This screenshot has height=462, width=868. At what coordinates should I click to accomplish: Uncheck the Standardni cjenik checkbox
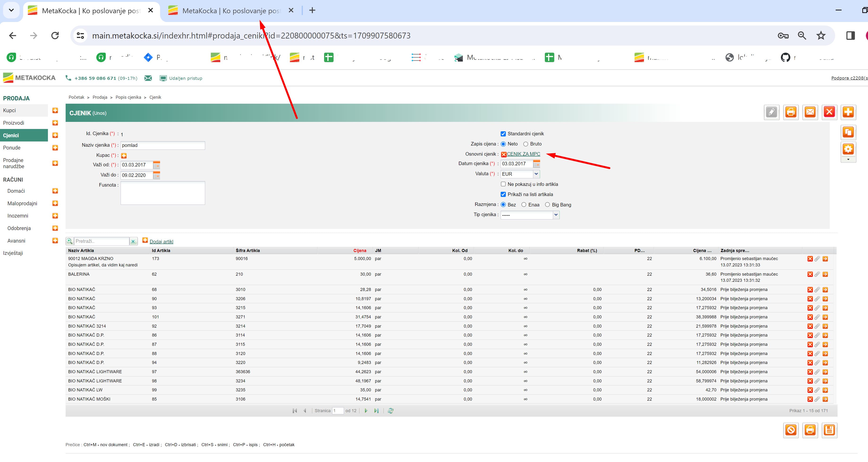(x=503, y=134)
